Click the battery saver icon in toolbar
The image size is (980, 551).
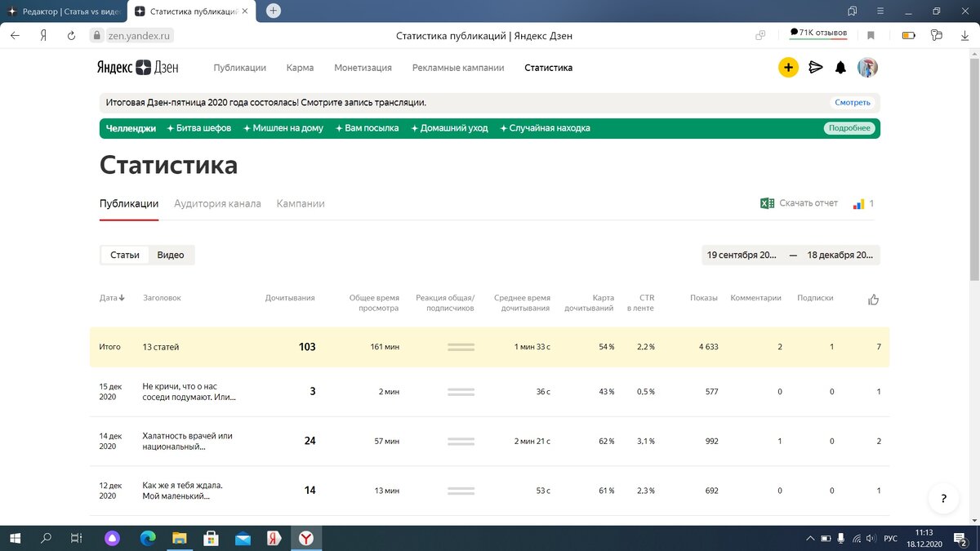pyautogui.click(x=908, y=35)
